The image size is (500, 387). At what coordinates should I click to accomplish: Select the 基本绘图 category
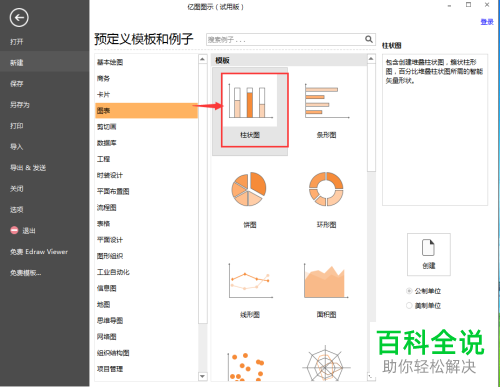pos(110,62)
